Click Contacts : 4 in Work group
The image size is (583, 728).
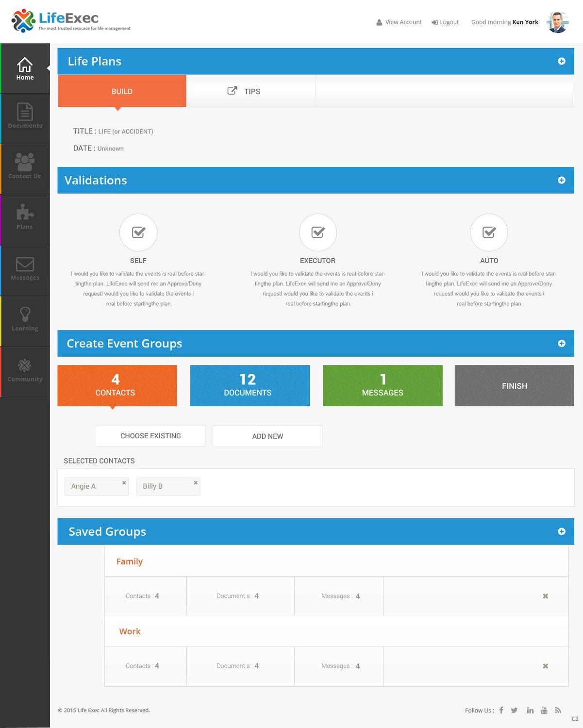click(x=142, y=666)
